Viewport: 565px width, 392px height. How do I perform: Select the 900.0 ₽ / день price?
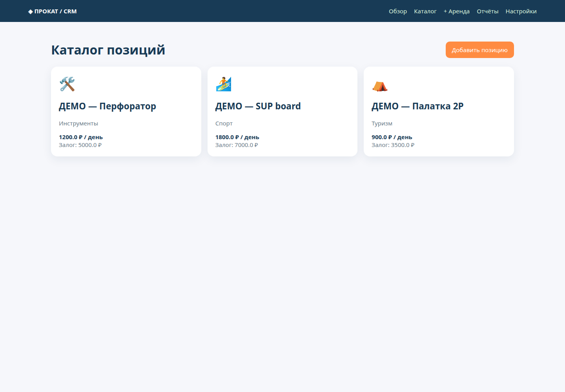392,137
